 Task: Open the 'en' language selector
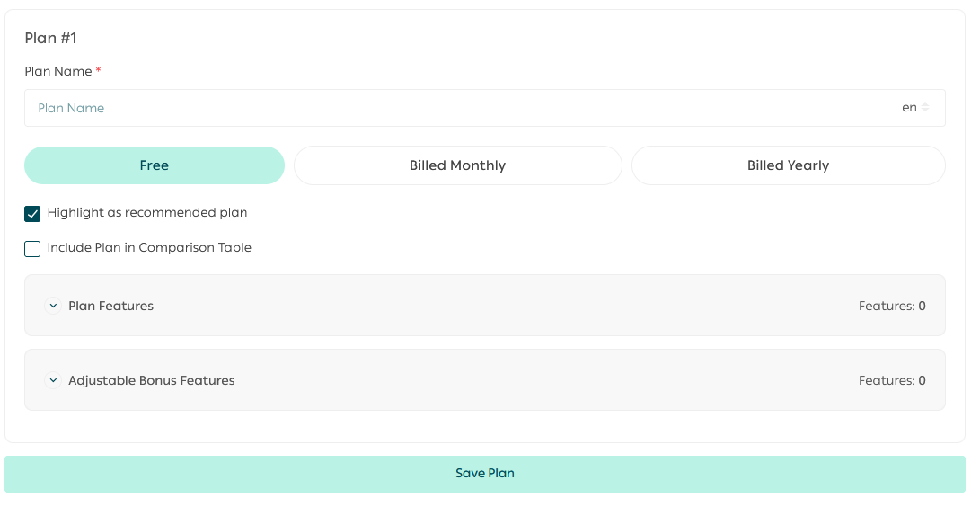click(910, 108)
